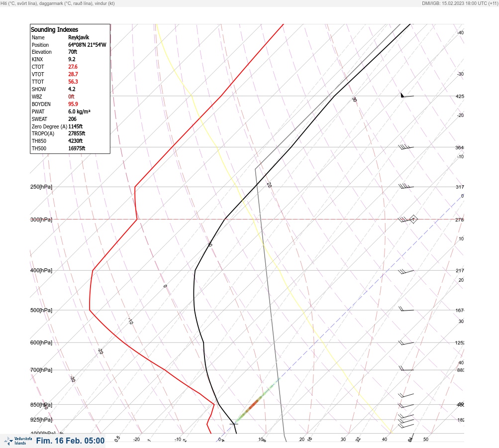Click the 700[hPa] pressure label
This screenshot has width=499, height=448.
(41, 370)
